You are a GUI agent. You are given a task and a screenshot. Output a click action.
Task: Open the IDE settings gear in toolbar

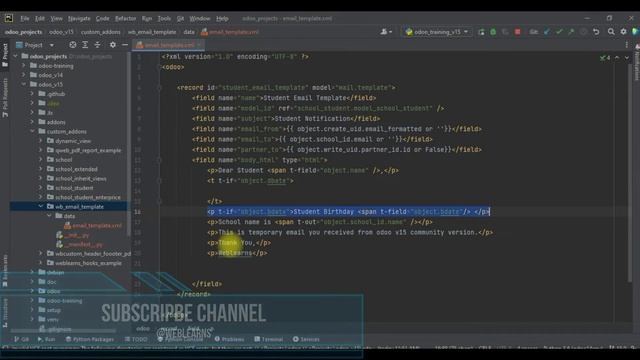pos(623,32)
